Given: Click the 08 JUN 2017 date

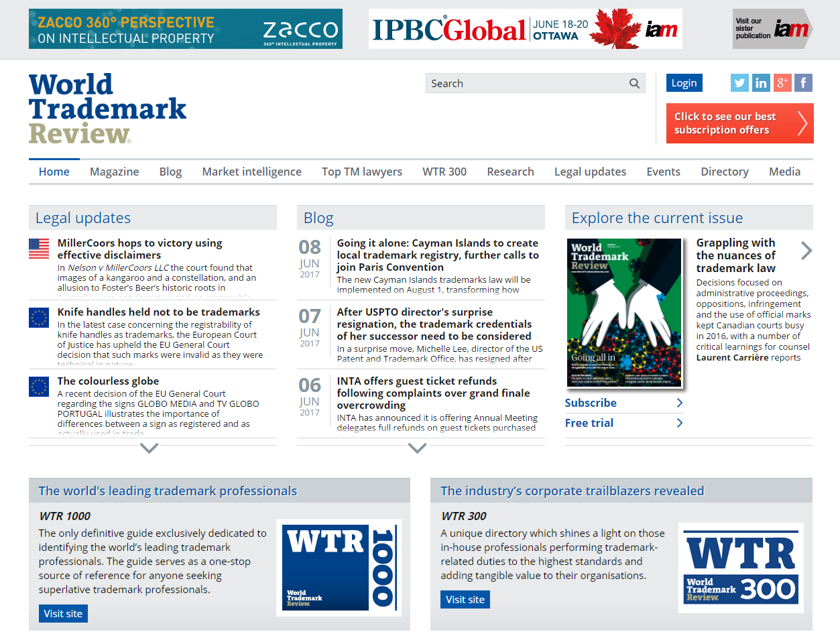Looking at the screenshot, I should click(x=310, y=259).
